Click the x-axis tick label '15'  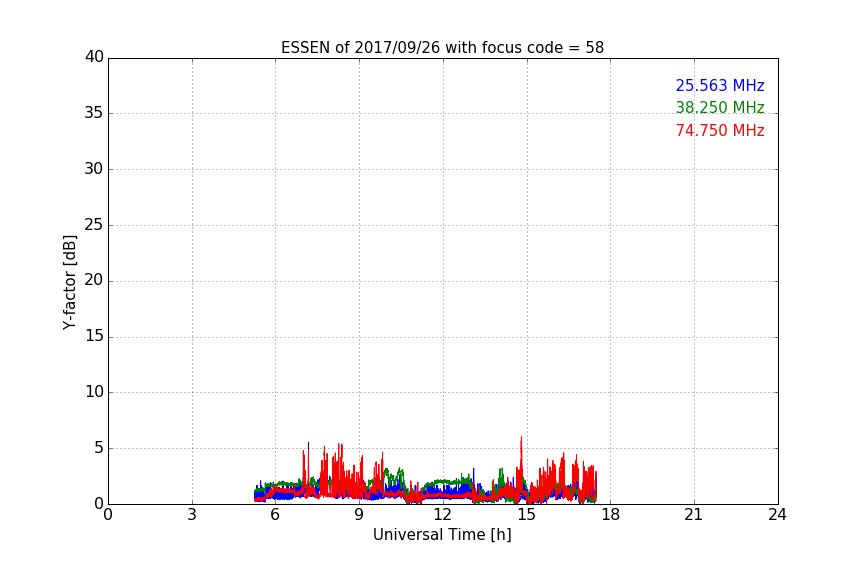(x=527, y=515)
